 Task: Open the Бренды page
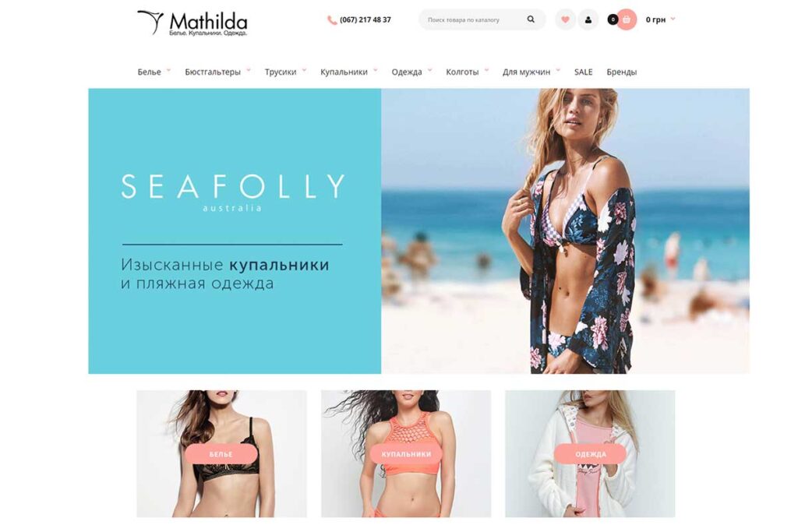tap(621, 72)
